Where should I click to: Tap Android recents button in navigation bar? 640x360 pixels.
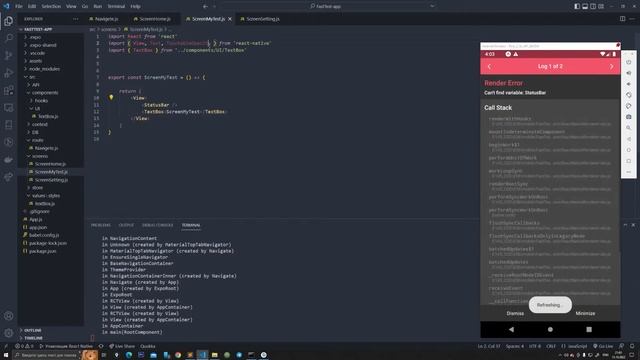tap(589, 329)
